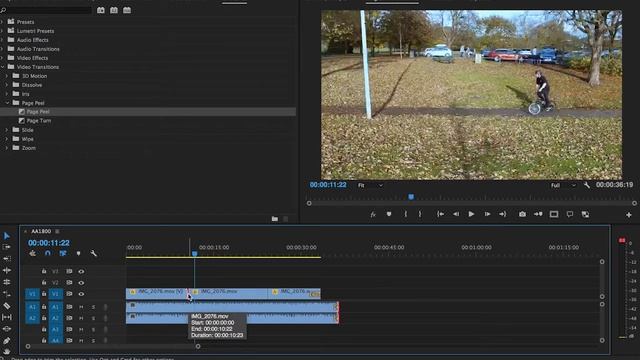Open the AA1800 sequence panel menu
Screen dimensions: 640x360
coord(57,231)
